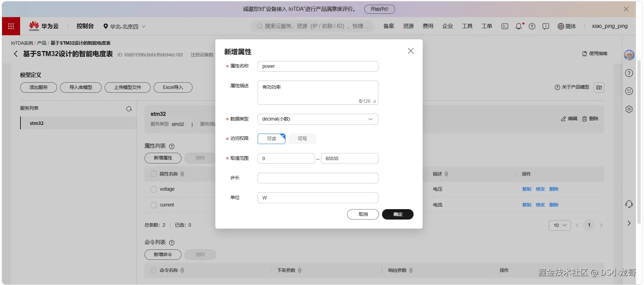Image resolution: width=644 pixels, height=285 pixels.
Task: Click the notification bell icon
Action: tap(519, 26)
